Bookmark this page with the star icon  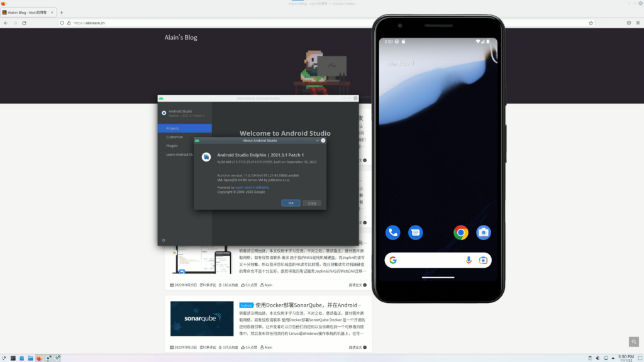click(x=591, y=23)
